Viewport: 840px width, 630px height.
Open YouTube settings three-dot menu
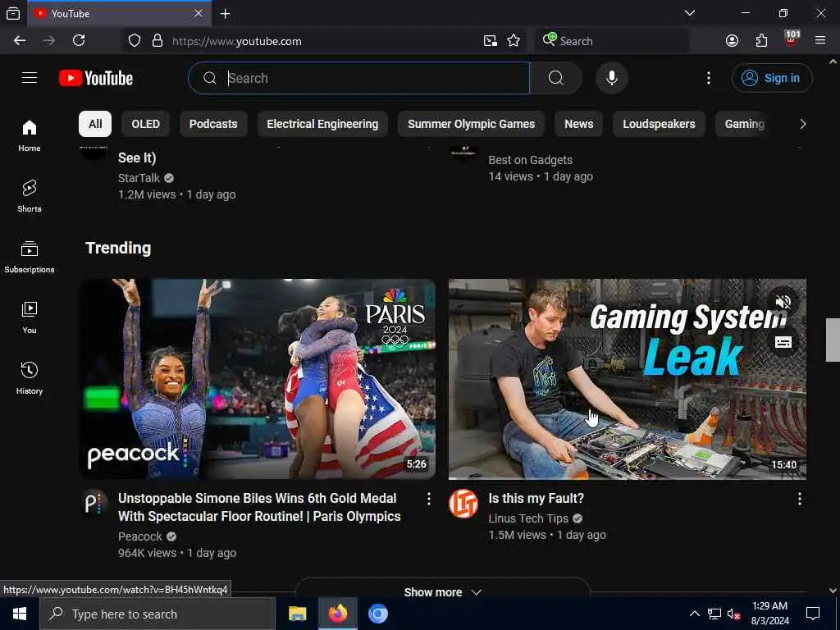708,78
